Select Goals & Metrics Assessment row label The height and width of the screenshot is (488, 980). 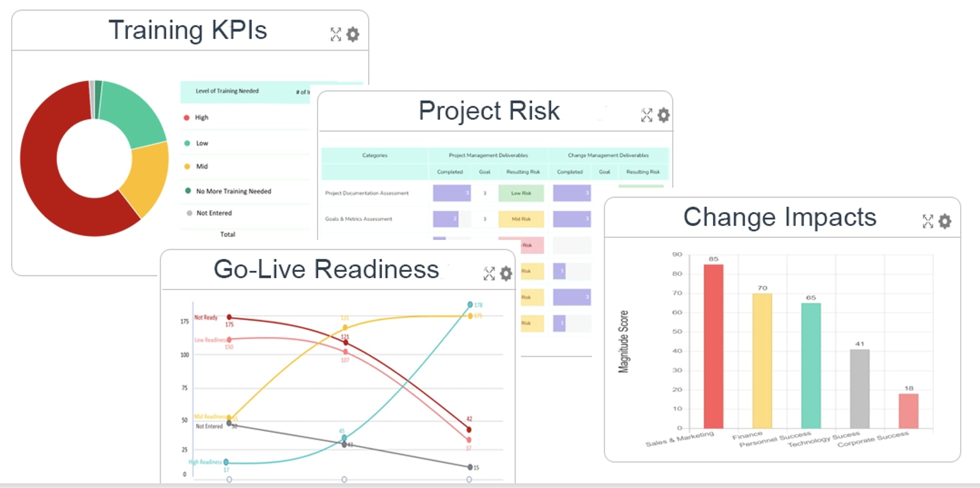pos(358,219)
